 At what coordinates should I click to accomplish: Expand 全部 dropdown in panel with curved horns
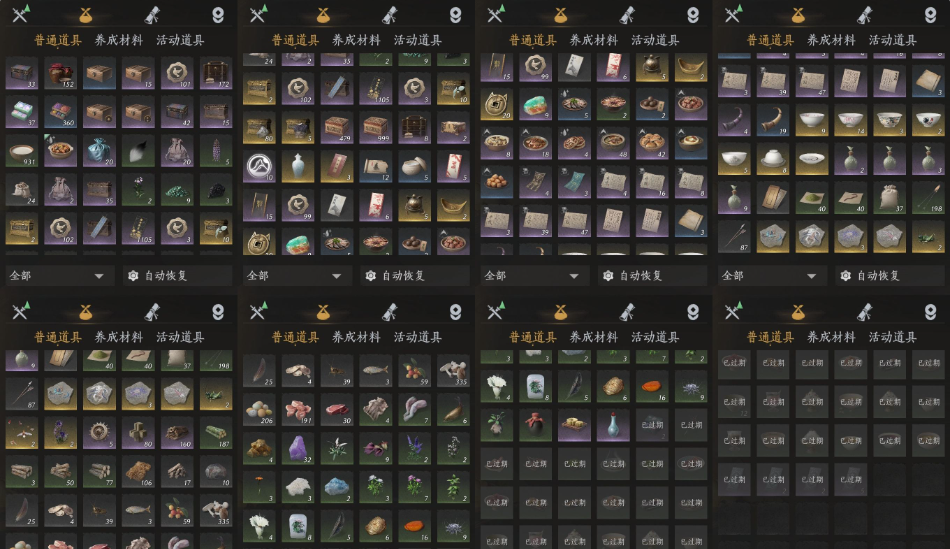(769, 276)
